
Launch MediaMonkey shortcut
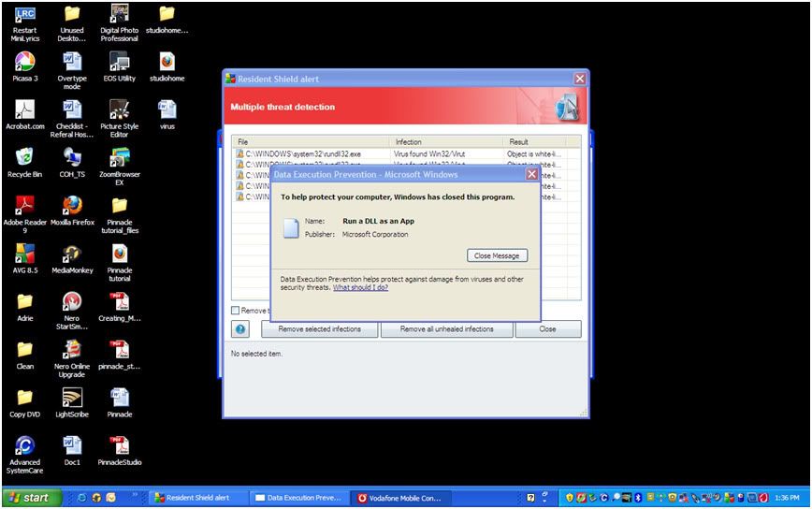(73, 259)
